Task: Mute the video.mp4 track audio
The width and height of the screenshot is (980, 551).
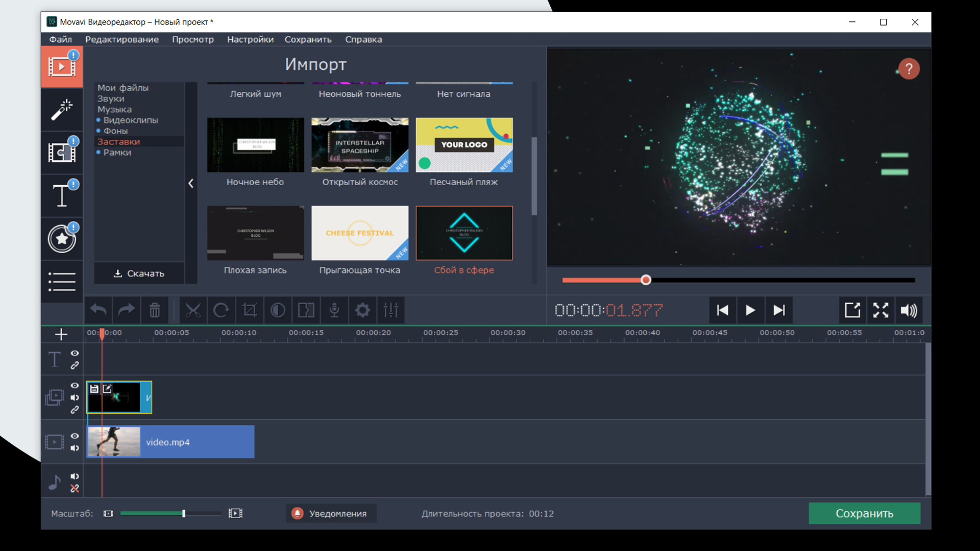Action: (x=75, y=448)
